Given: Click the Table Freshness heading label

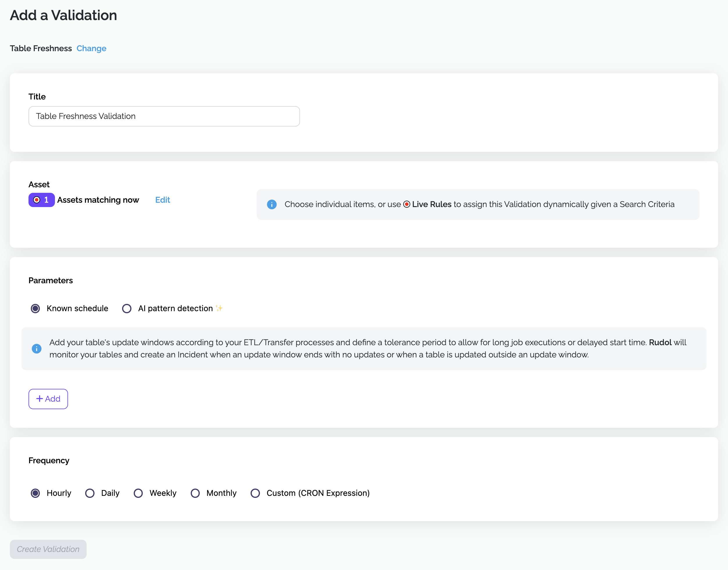Looking at the screenshot, I should [x=40, y=48].
